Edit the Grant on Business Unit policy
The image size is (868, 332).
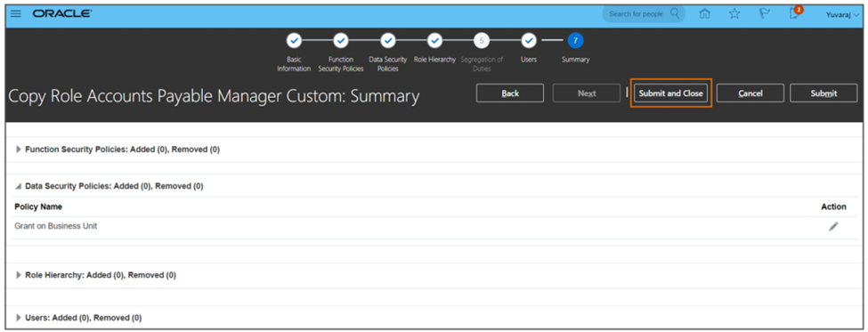click(833, 226)
